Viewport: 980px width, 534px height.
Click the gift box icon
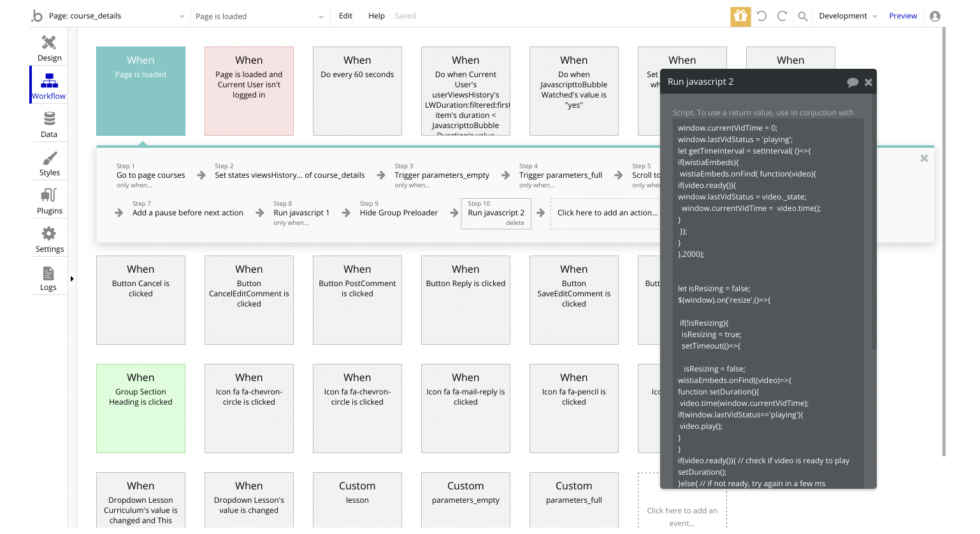(740, 16)
